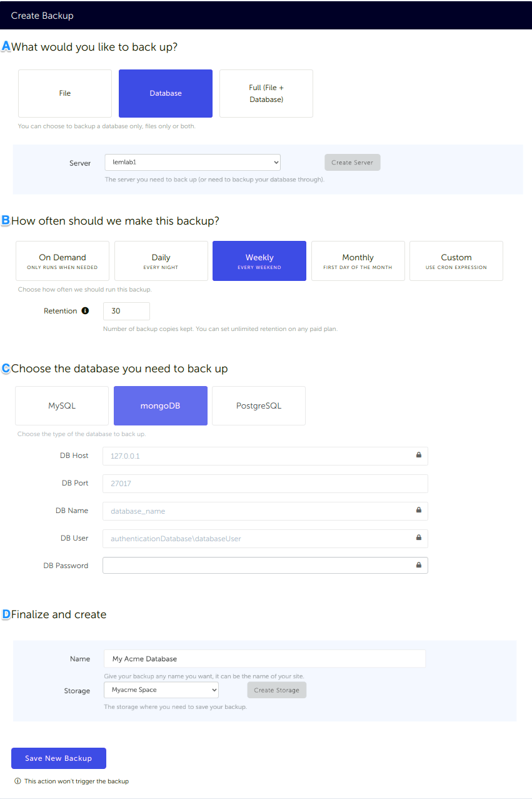Image resolution: width=532 pixels, height=799 pixels.
Task: Open the Server dropdown showing lemlab1
Action: click(192, 161)
